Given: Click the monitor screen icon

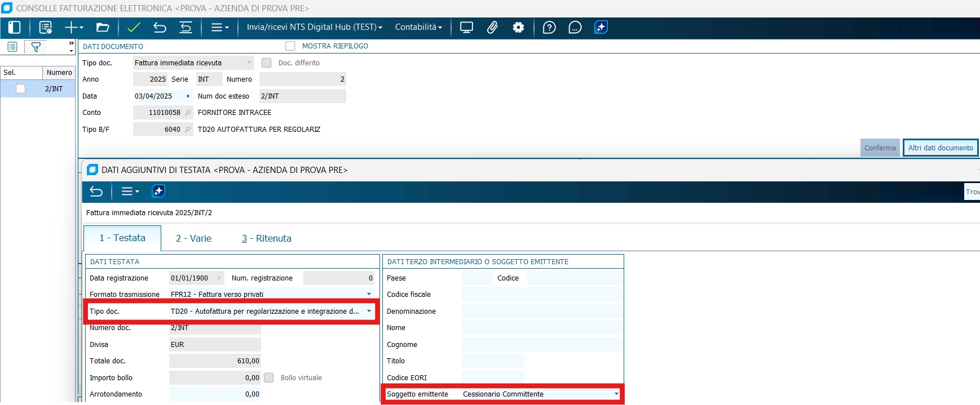Looking at the screenshot, I should coord(466,27).
